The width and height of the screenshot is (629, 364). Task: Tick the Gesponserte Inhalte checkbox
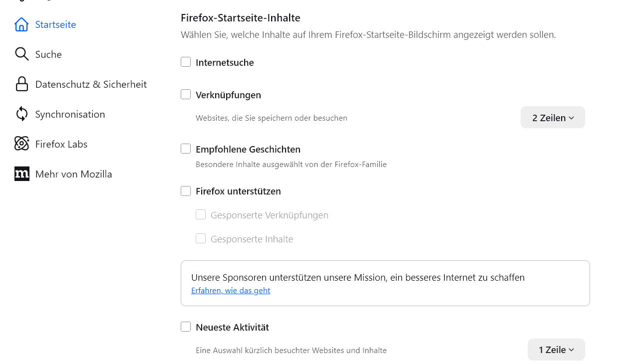click(x=201, y=239)
